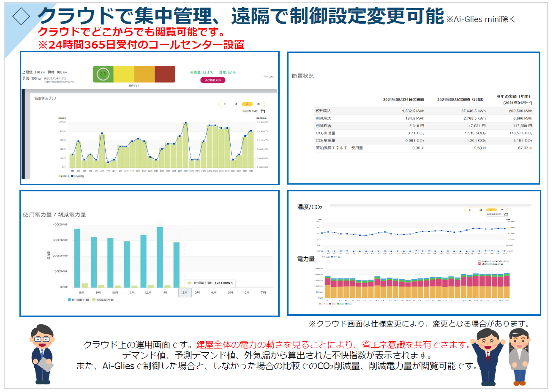
Task: Click the calendar icon in 温度/CO₂ panel
Action: click(x=506, y=215)
